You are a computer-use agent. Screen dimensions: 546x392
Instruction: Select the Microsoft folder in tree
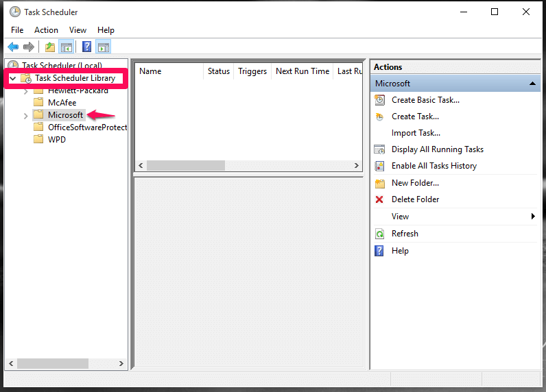tap(65, 114)
